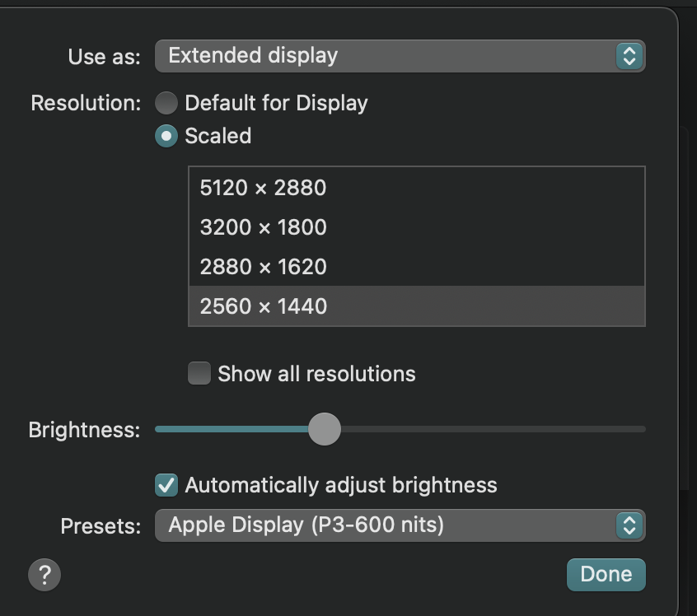Choose 3200 × 1800 resolution
This screenshot has width=697, height=616.
click(264, 227)
